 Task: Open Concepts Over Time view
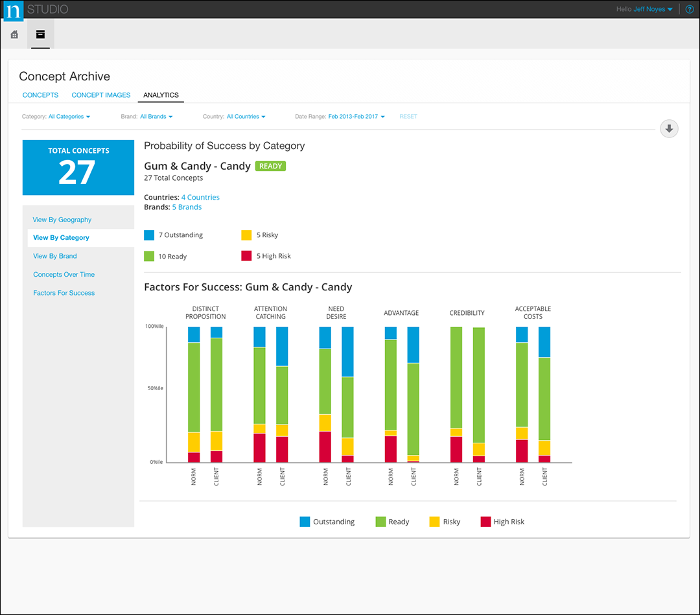click(64, 275)
